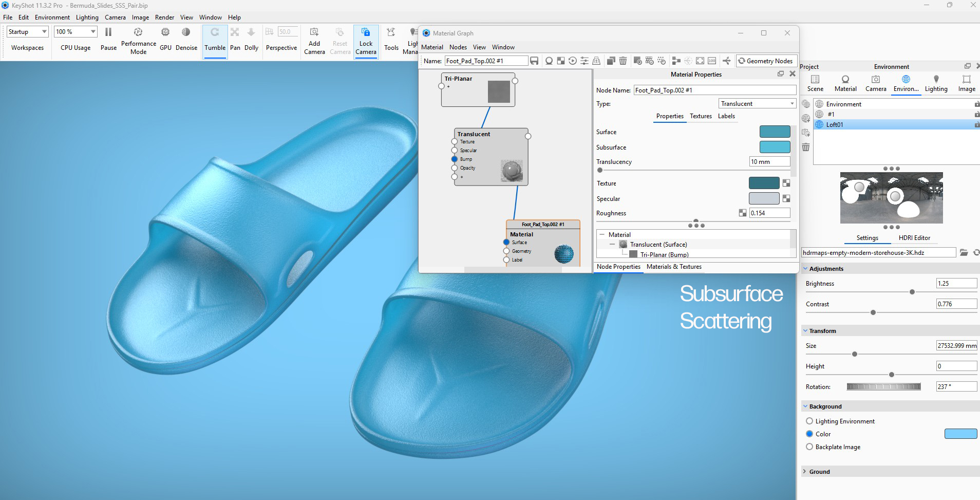The image size is (980, 500).
Task: Delete node with Material Graph trash icon
Action: coord(623,61)
